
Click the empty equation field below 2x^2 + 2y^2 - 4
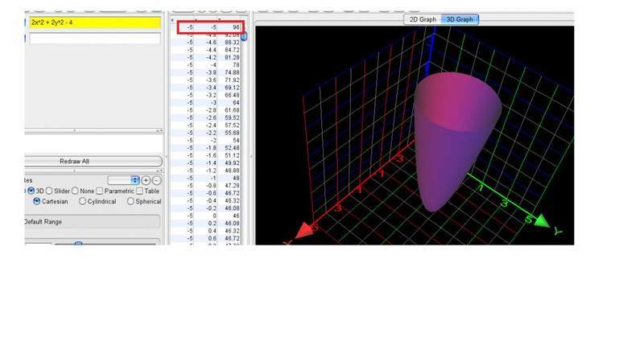94,38
